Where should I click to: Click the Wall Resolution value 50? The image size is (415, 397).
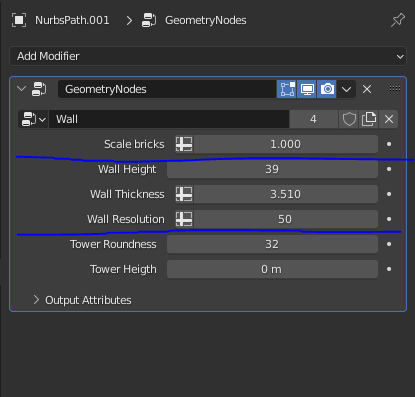coord(286,219)
